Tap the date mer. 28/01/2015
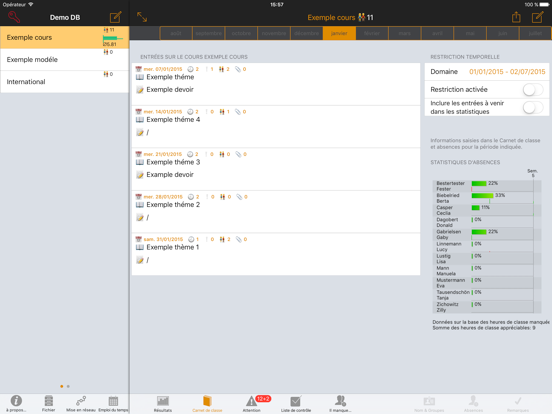 tap(163, 197)
